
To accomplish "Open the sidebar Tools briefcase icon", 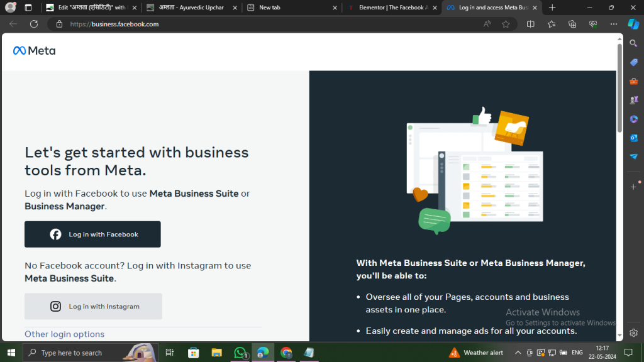I will point(634,81).
